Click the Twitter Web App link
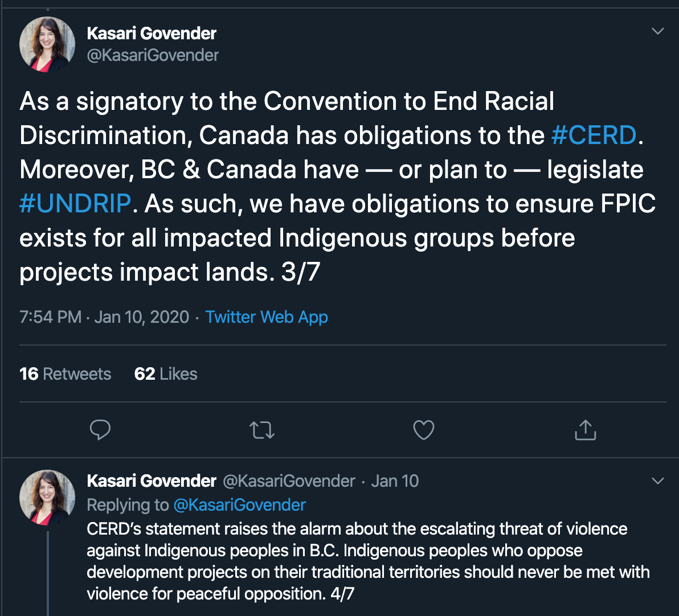Screen dimensions: 679x616 click(267, 317)
